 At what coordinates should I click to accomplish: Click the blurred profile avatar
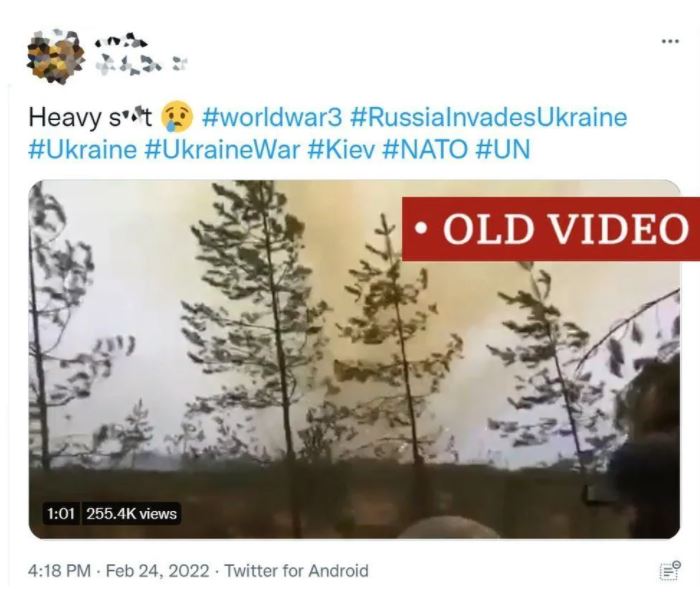pos(55,56)
